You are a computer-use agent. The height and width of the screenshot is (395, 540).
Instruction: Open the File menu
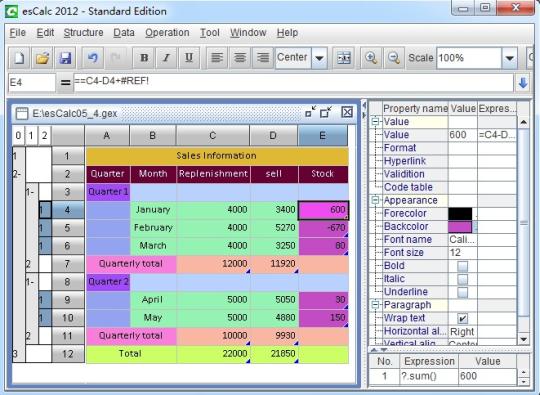point(18,33)
